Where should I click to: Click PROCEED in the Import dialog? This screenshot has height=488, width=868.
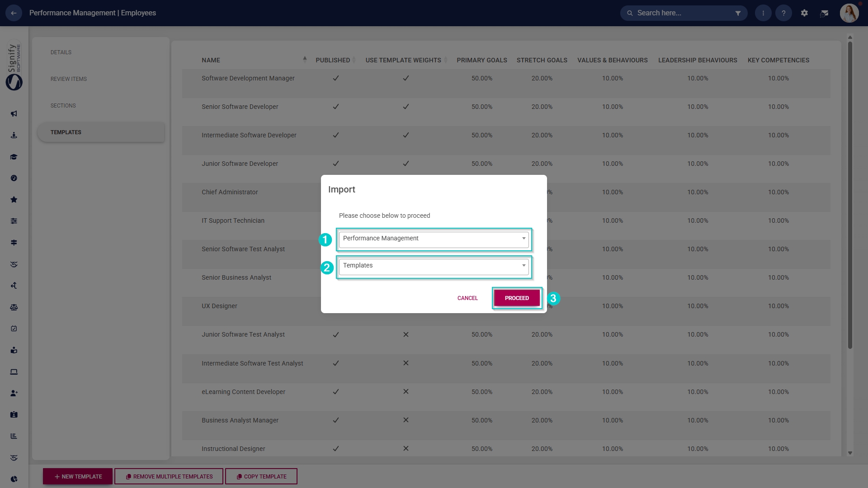pyautogui.click(x=517, y=298)
